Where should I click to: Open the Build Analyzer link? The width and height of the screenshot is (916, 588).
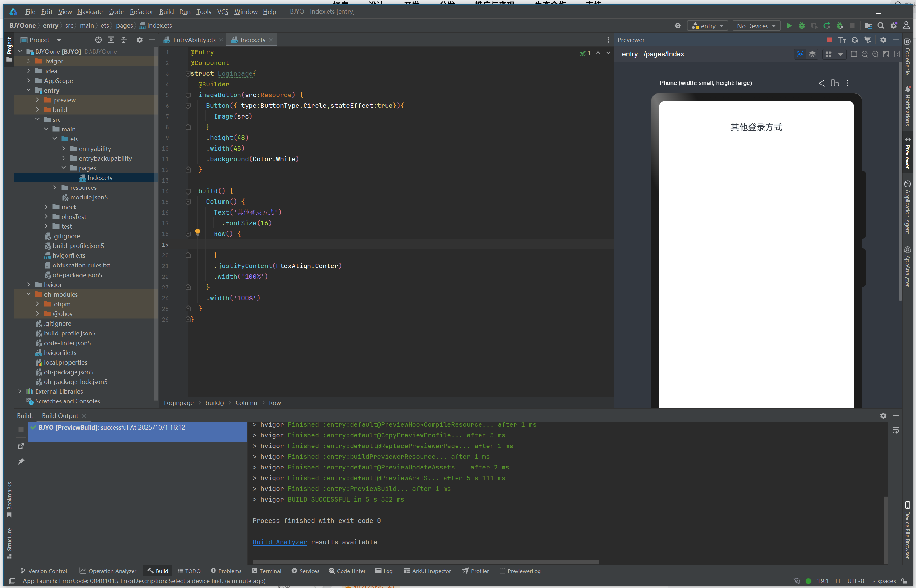pyautogui.click(x=280, y=542)
